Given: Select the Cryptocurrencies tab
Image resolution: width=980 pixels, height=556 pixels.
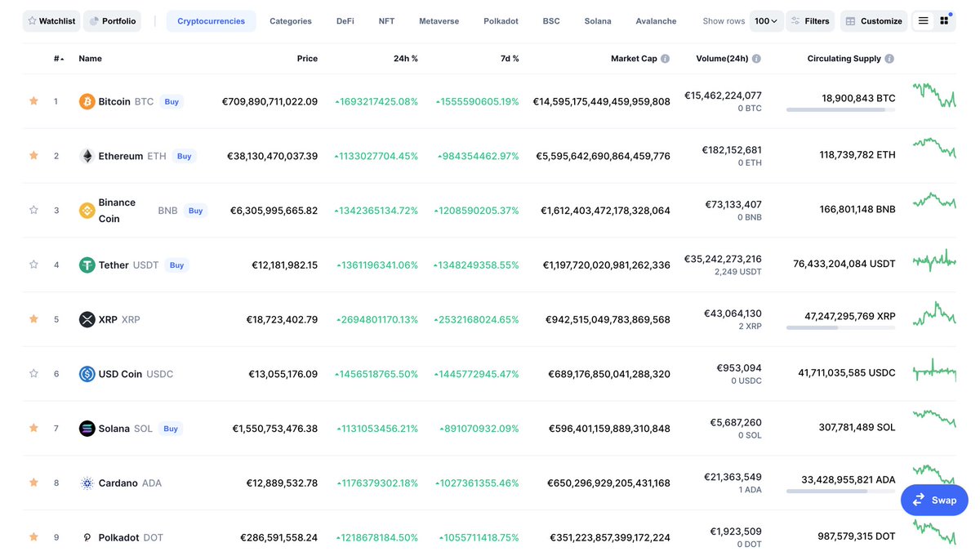Looking at the screenshot, I should (211, 21).
